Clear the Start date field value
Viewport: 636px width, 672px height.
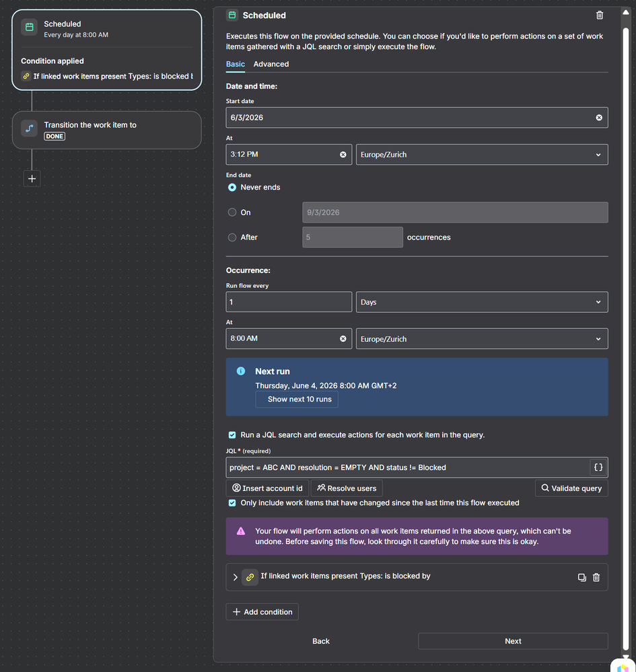[599, 118]
